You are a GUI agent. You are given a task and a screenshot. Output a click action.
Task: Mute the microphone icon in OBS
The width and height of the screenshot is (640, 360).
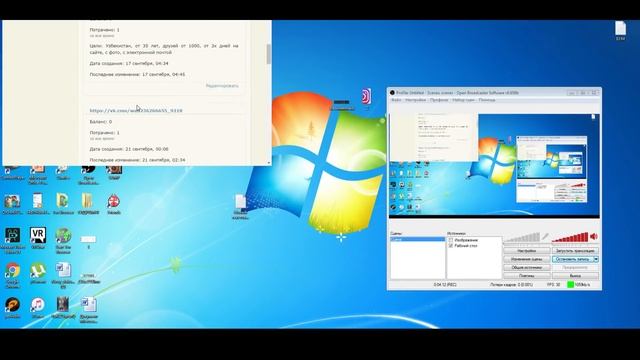(x=545, y=237)
